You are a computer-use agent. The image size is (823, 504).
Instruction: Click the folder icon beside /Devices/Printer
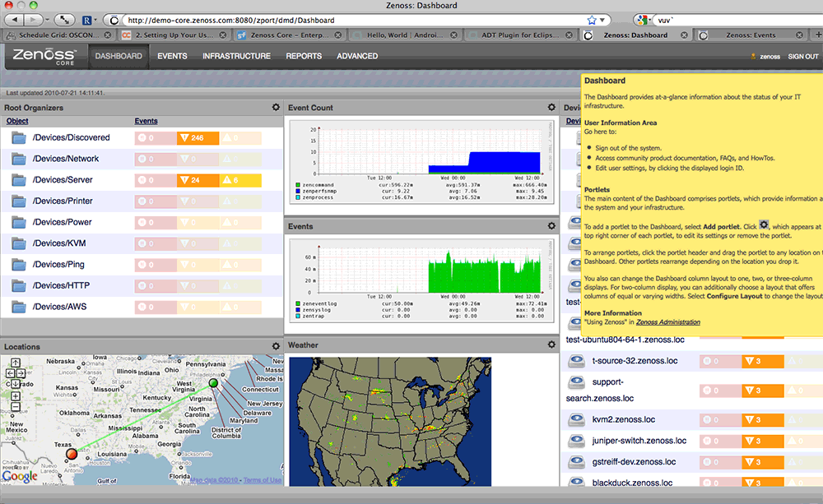click(19, 201)
